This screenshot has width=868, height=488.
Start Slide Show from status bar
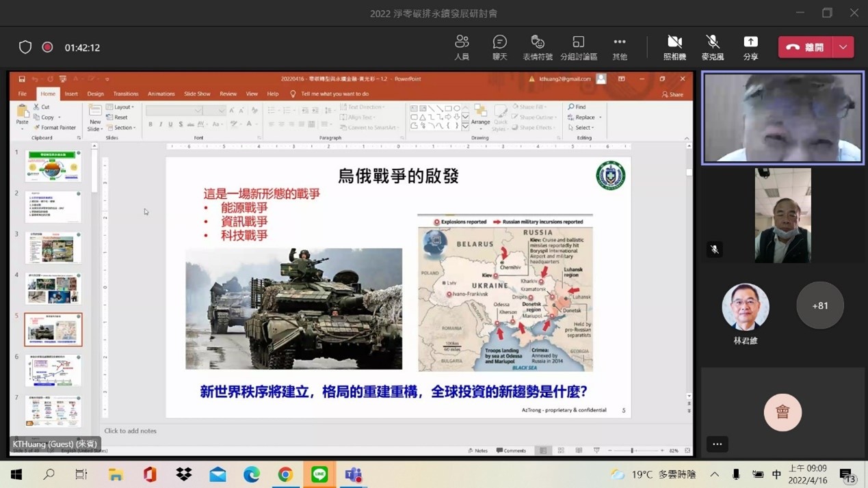[596, 450]
